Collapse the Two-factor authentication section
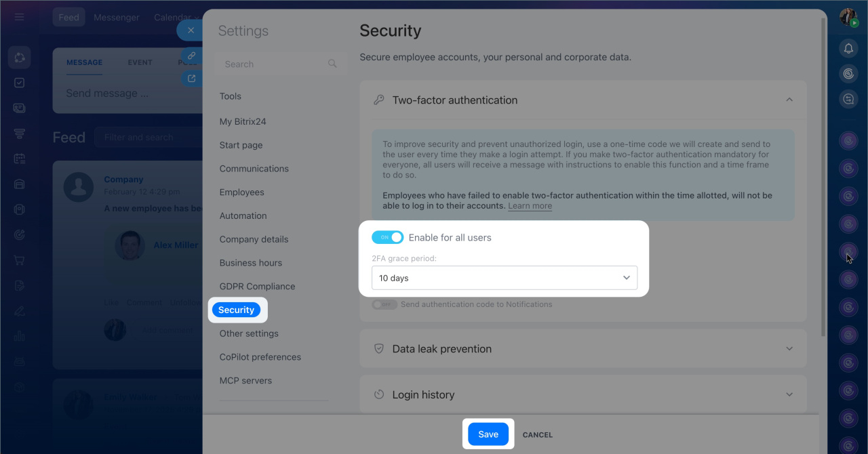Screen dimensions: 868x454 (789, 100)
